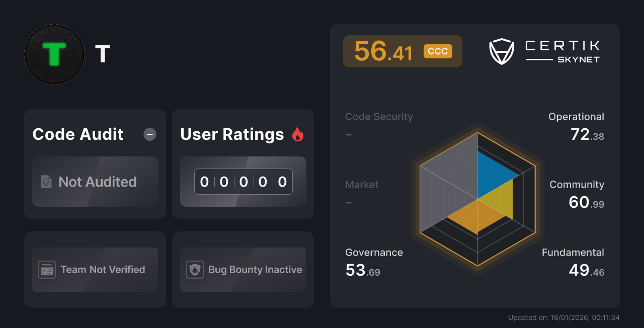Click the fire icon next to User Ratings
This screenshot has width=644, height=328.
coord(298,134)
